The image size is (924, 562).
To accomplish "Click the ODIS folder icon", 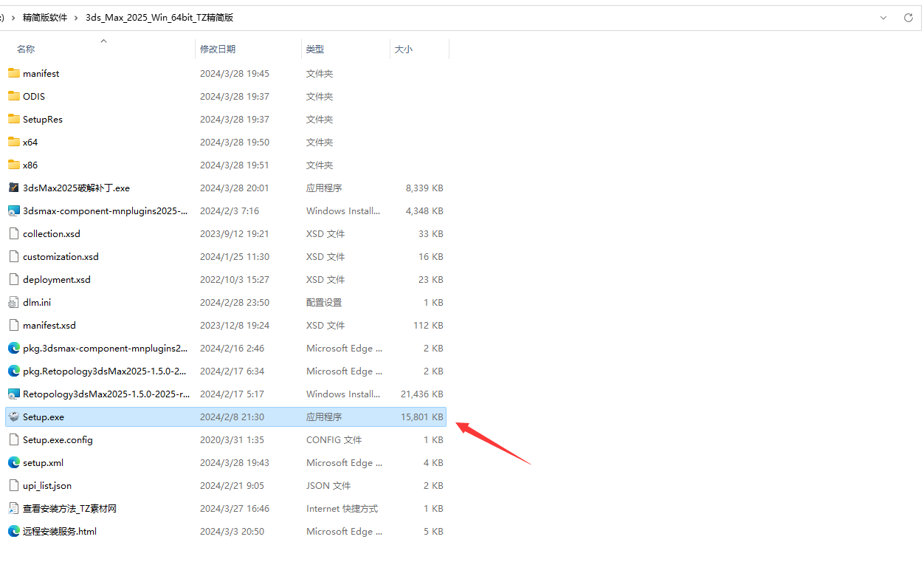I will point(13,96).
